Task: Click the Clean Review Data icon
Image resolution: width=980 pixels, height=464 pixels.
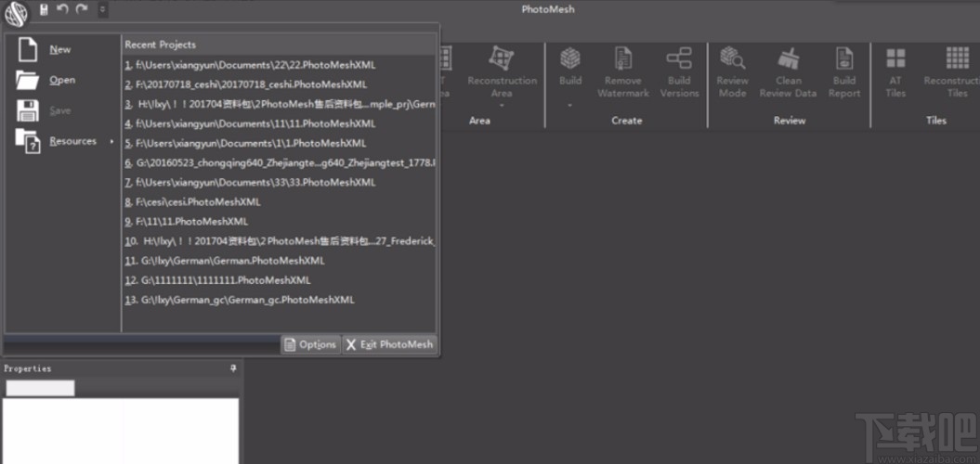Action: (788, 58)
